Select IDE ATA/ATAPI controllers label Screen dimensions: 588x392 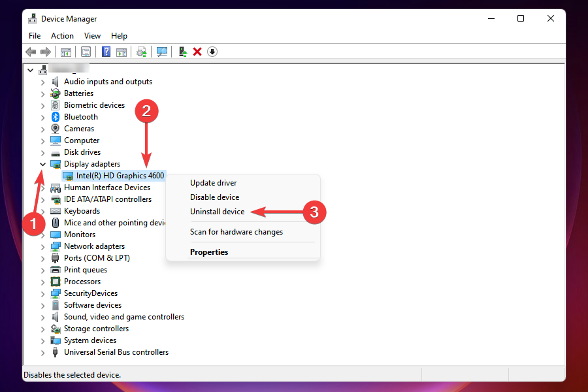tap(108, 199)
